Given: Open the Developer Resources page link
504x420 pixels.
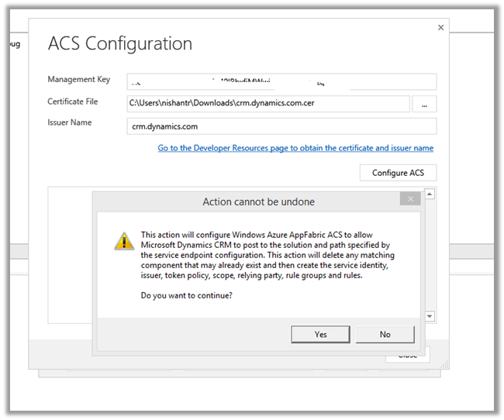Looking at the screenshot, I should coord(295,148).
